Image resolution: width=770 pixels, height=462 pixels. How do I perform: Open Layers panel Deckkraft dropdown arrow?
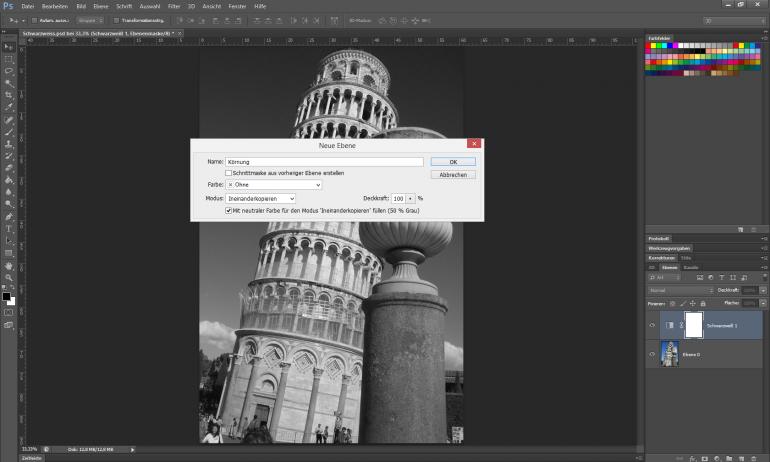[763, 291]
